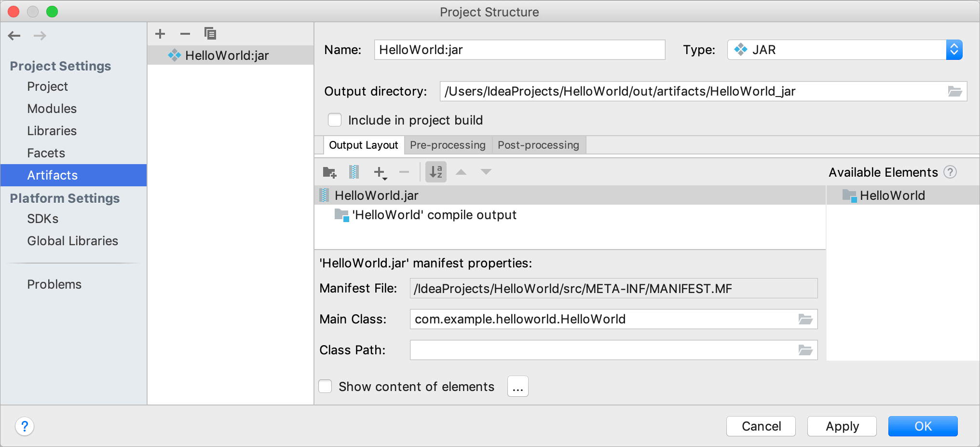Apply the artifact changes

[842, 426]
